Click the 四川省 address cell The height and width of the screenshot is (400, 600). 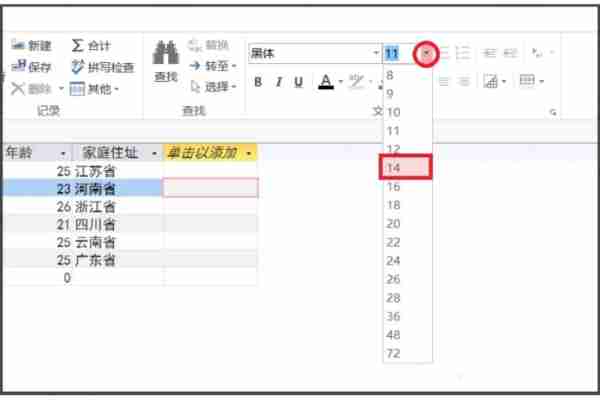(x=117, y=225)
